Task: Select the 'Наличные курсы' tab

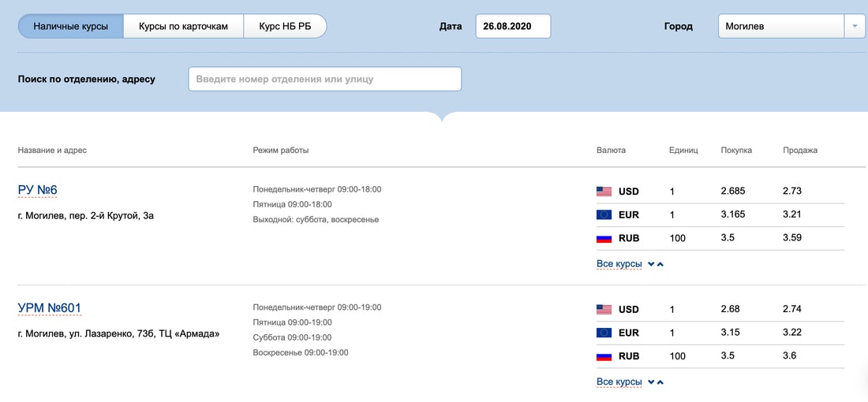Action: 71,26
